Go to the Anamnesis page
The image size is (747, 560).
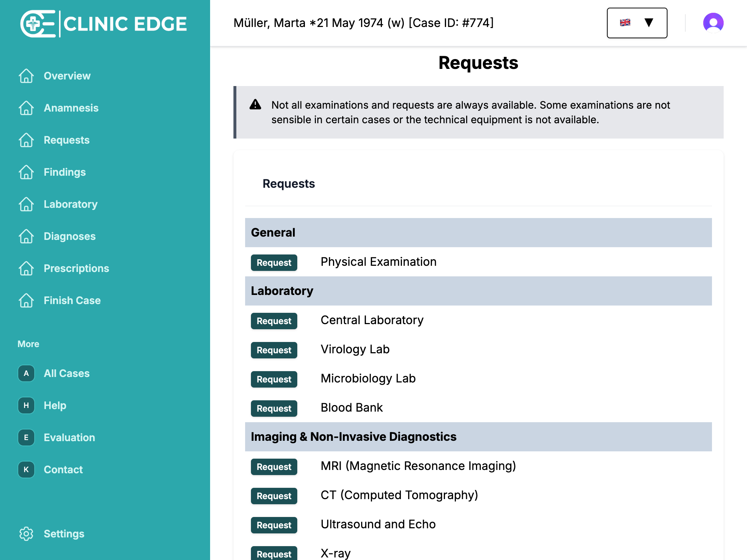[x=71, y=108]
